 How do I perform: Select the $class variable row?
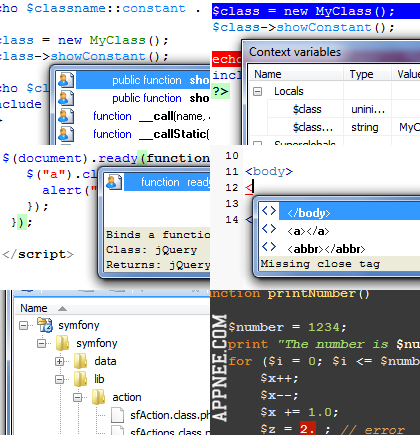point(335,109)
